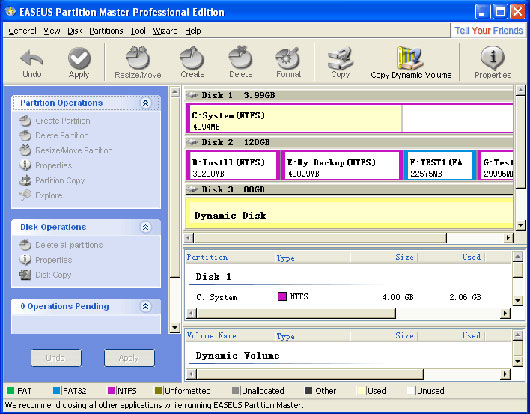
Task: Select the C: System NTFS partition block
Action: pyautogui.click(x=350, y=118)
